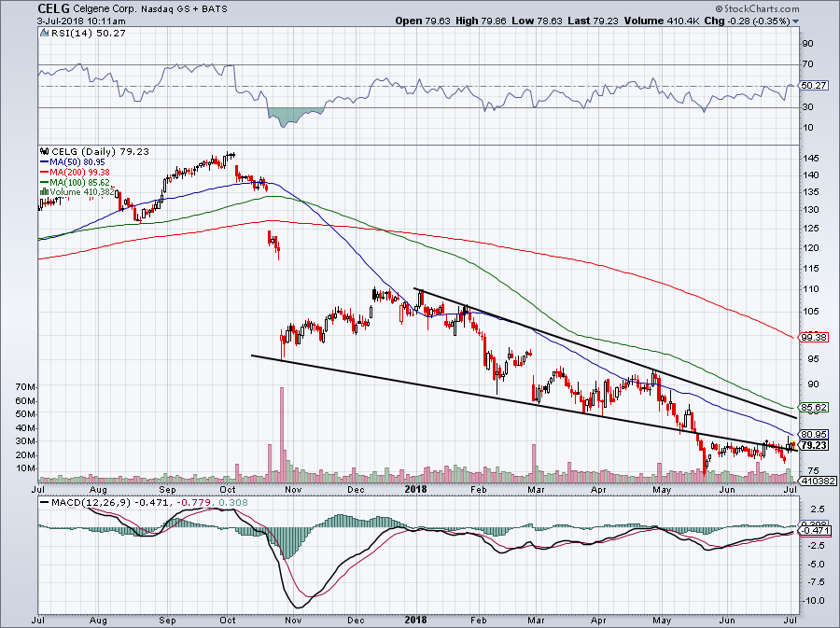Click the -0.471 MACD value tag

coord(816,531)
